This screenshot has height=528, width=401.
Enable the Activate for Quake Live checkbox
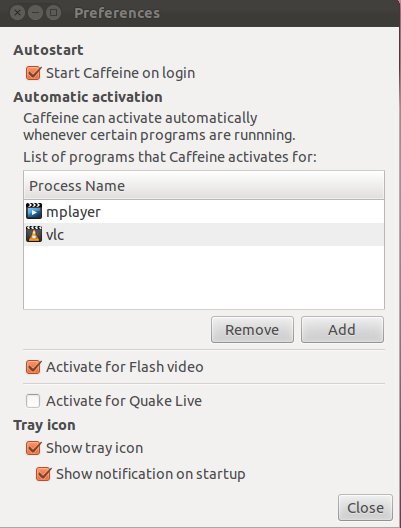(x=33, y=401)
